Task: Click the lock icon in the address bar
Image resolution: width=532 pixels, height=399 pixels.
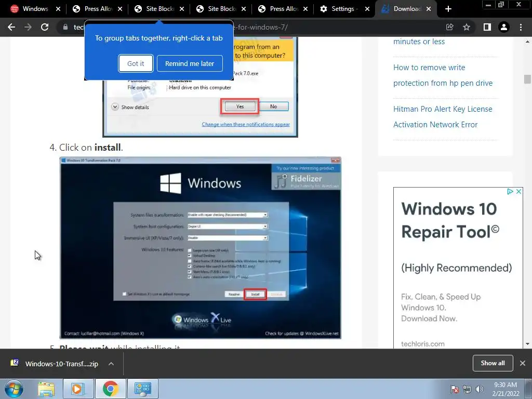Action: point(65,27)
